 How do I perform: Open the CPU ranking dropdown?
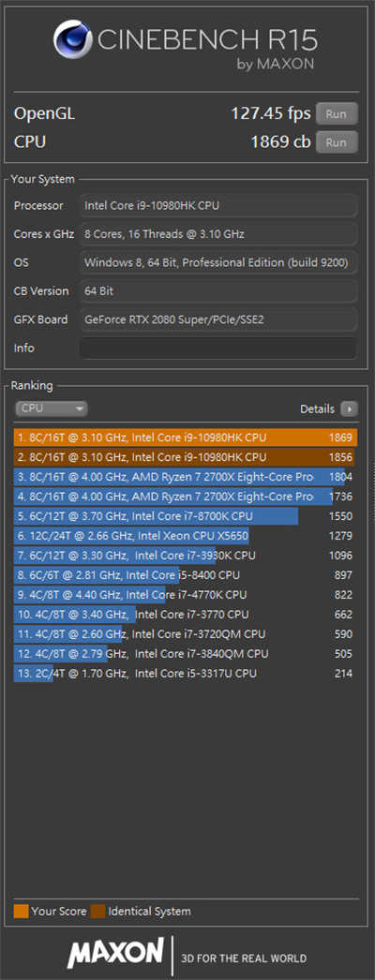[x=52, y=408]
